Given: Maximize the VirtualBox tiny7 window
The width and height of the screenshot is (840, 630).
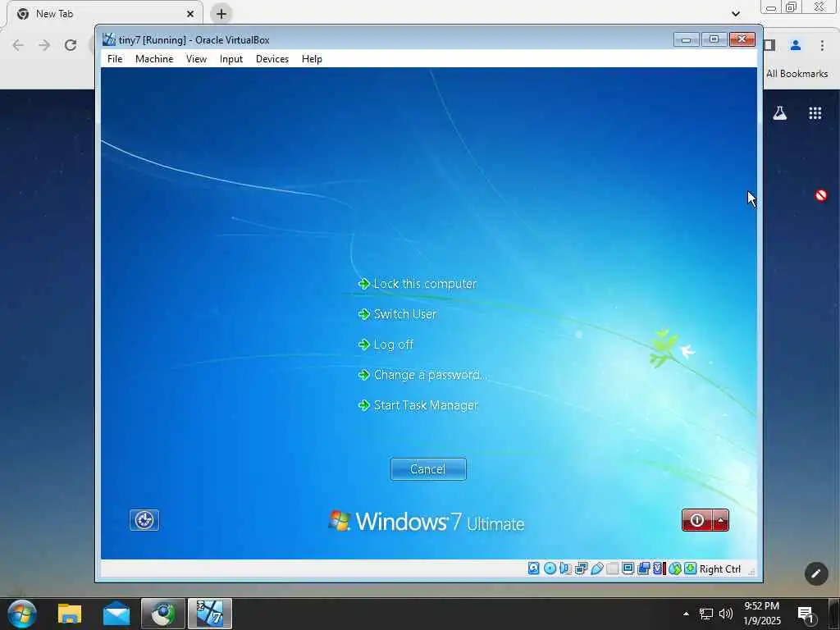Looking at the screenshot, I should point(714,39).
